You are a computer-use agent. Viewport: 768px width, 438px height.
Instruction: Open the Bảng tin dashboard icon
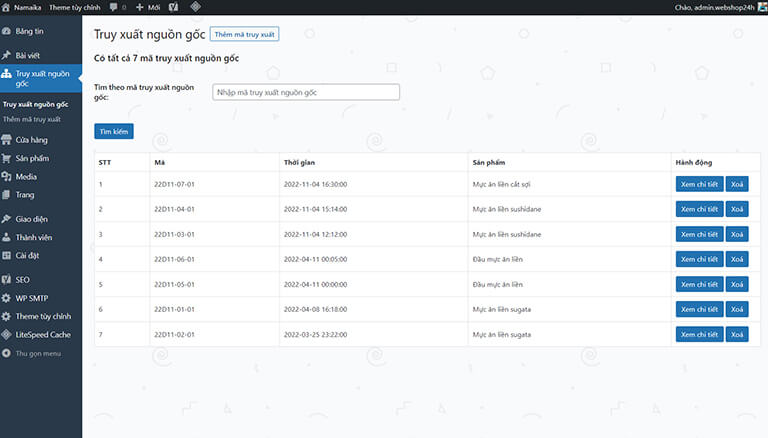click(7, 32)
